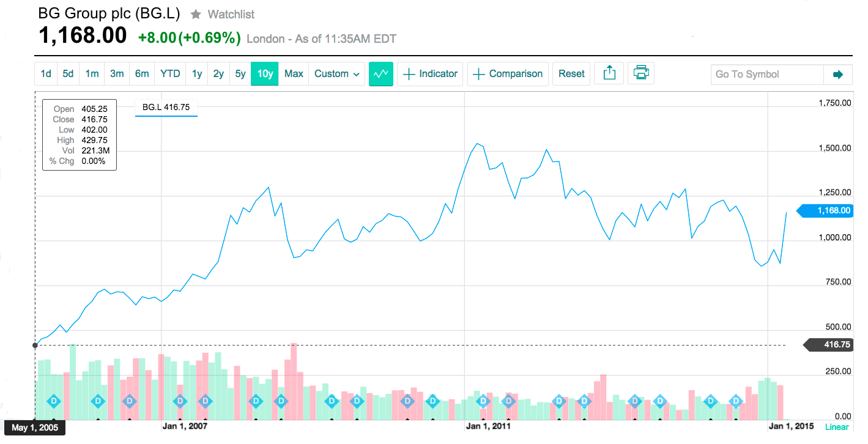Click the BG.L 416.75 series legend
This screenshot has width=868, height=444.
coord(166,108)
